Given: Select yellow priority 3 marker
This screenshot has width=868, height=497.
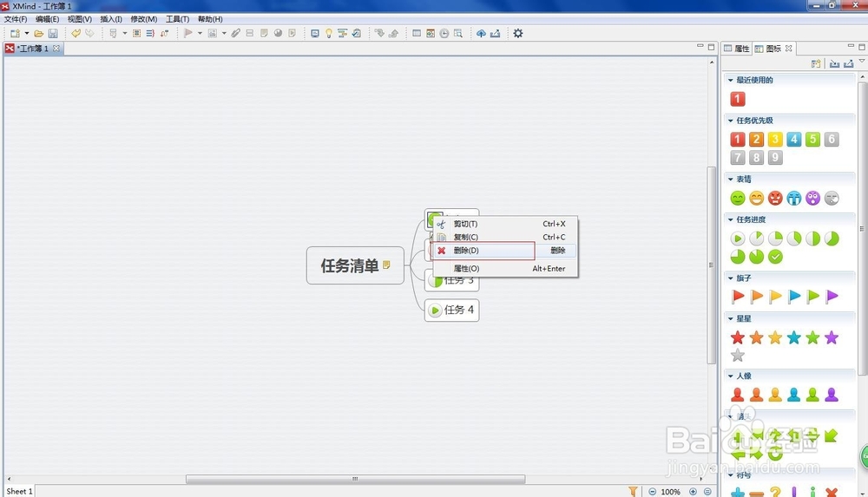Looking at the screenshot, I should coord(775,139).
